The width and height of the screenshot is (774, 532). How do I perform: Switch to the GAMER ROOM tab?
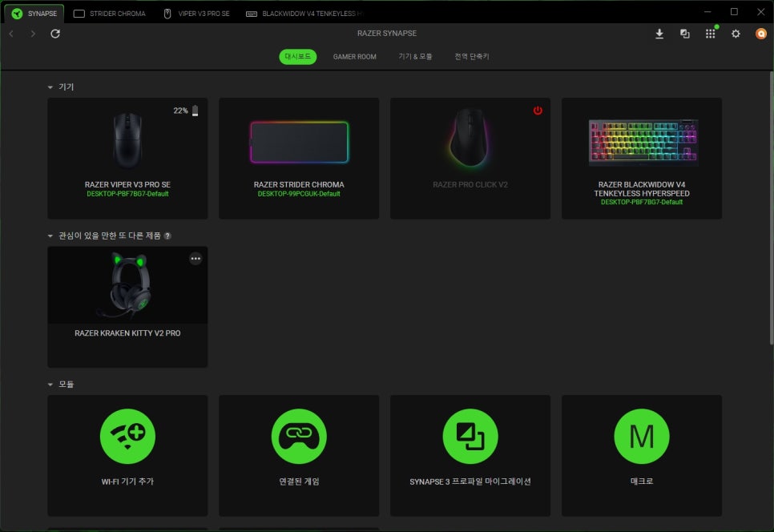pyautogui.click(x=354, y=57)
